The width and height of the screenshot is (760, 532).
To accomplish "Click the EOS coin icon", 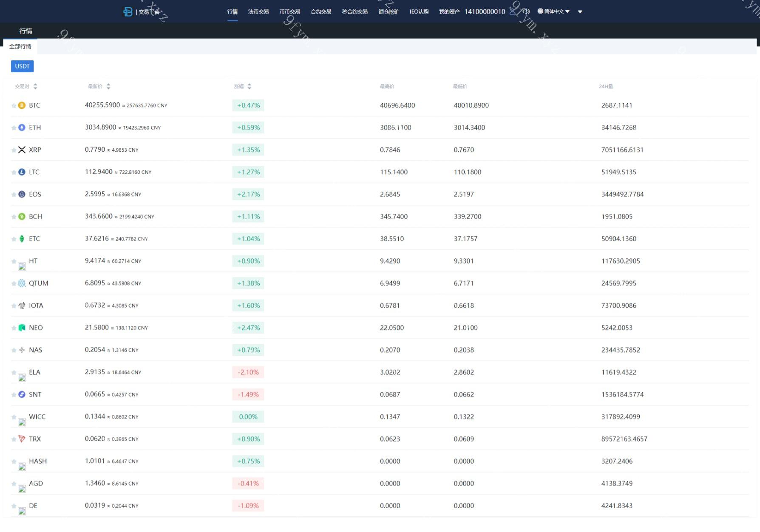I will 22,194.
